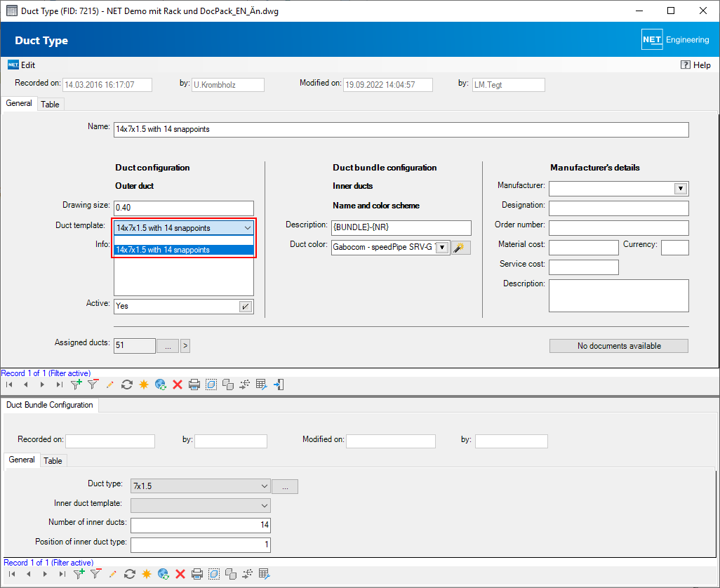Select General tab in bundle configuration

22,460
